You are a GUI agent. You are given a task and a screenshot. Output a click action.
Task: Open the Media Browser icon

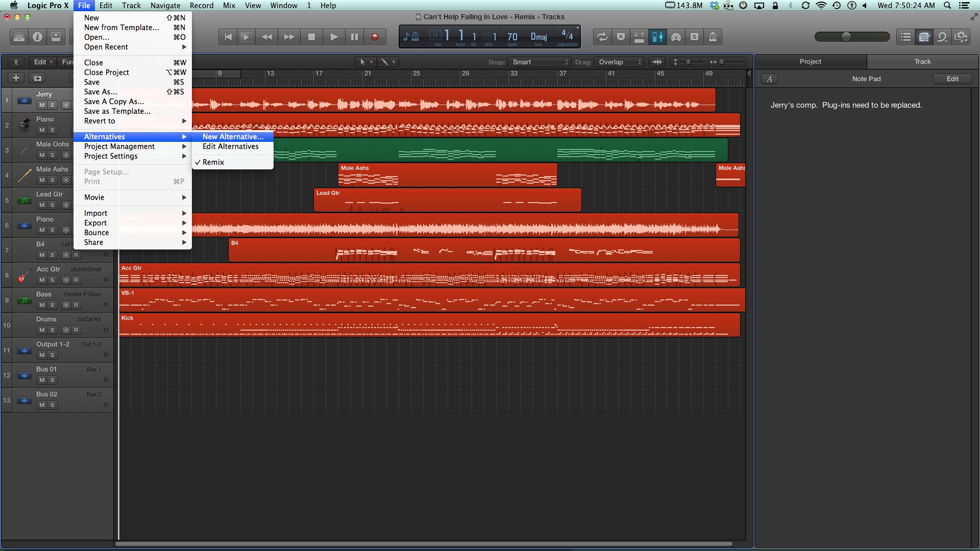point(961,37)
